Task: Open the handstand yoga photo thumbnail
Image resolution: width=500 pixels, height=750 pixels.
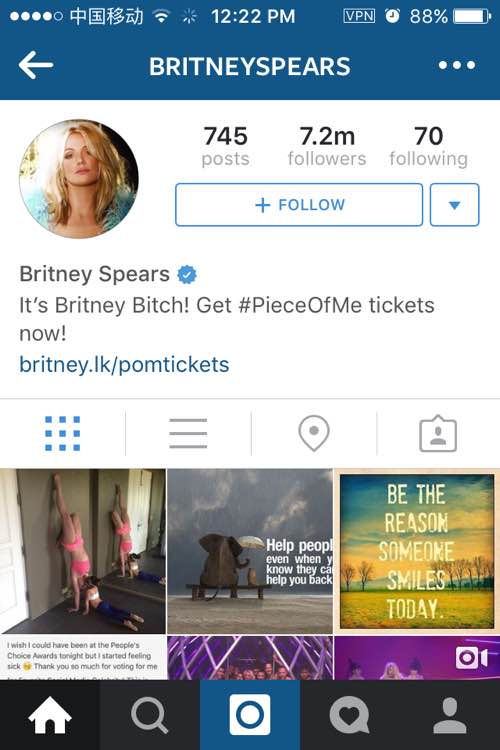Action: (83, 551)
